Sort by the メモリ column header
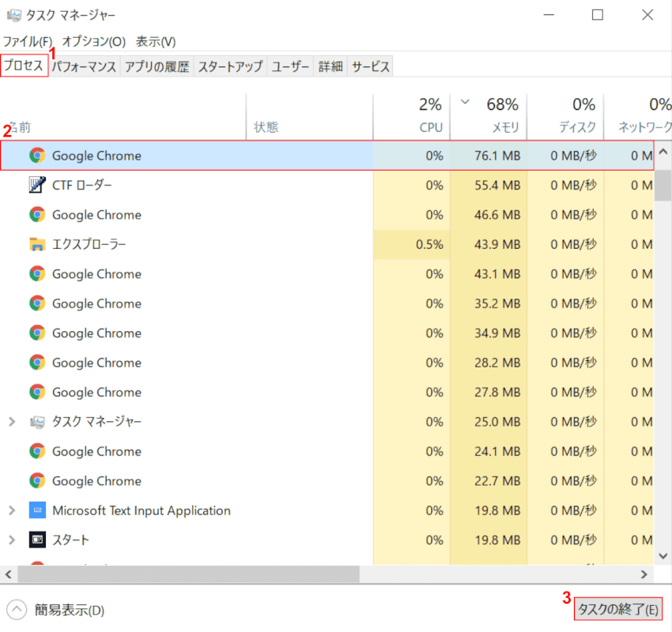Screen dimensions: 672x632 pyautogui.click(x=489, y=118)
